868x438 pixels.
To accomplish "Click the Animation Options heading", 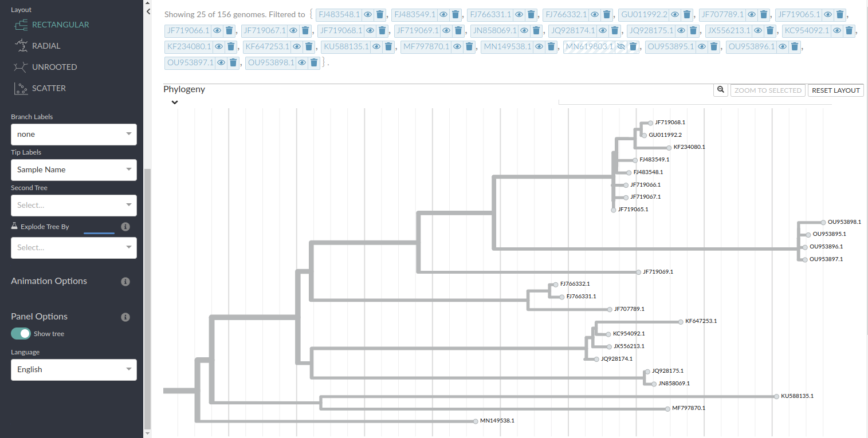I will (x=49, y=281).
